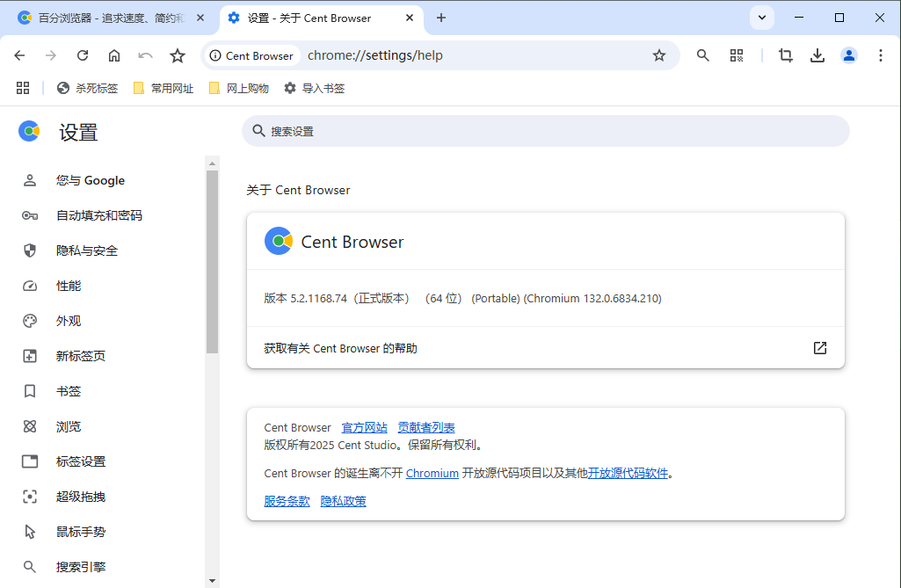Open the 网上购物 bookmark folder
The height and width of the screenshot is (588, 901).
[238, 88]
